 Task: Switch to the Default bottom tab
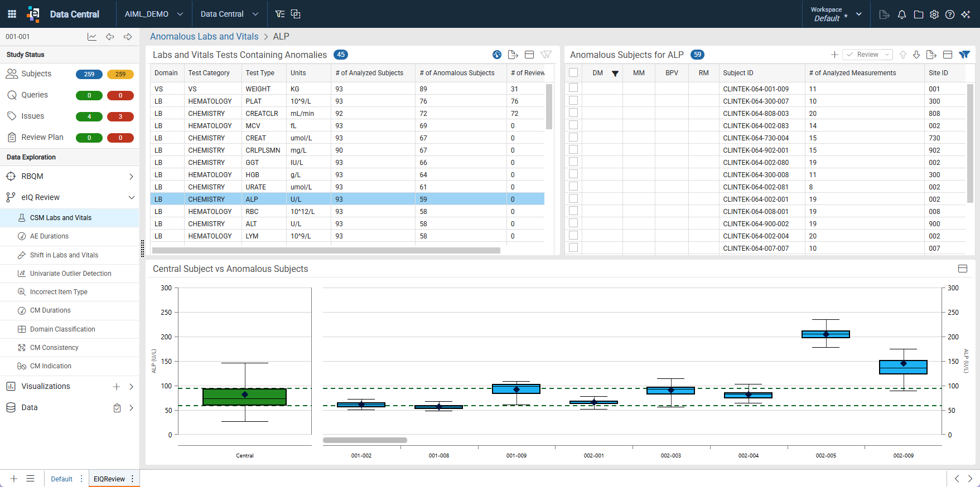(61, 479)
